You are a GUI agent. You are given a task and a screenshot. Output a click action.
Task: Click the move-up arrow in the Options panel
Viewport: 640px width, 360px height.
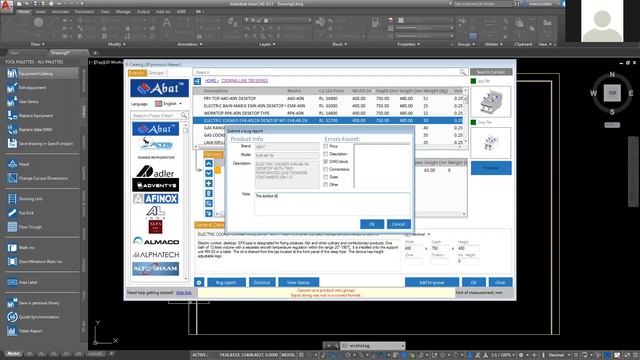pos(209,163)
